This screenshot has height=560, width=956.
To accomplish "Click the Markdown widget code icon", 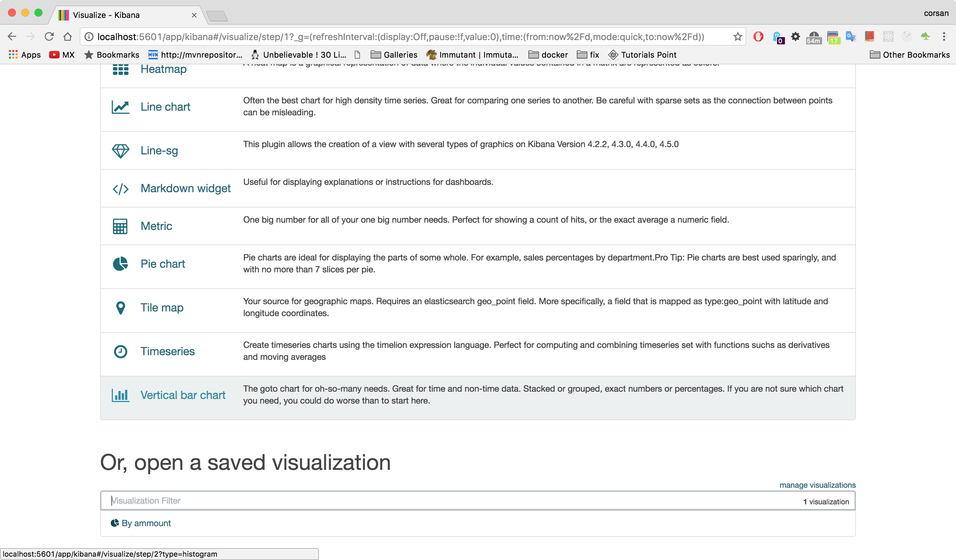I will (x=121, y=189).
